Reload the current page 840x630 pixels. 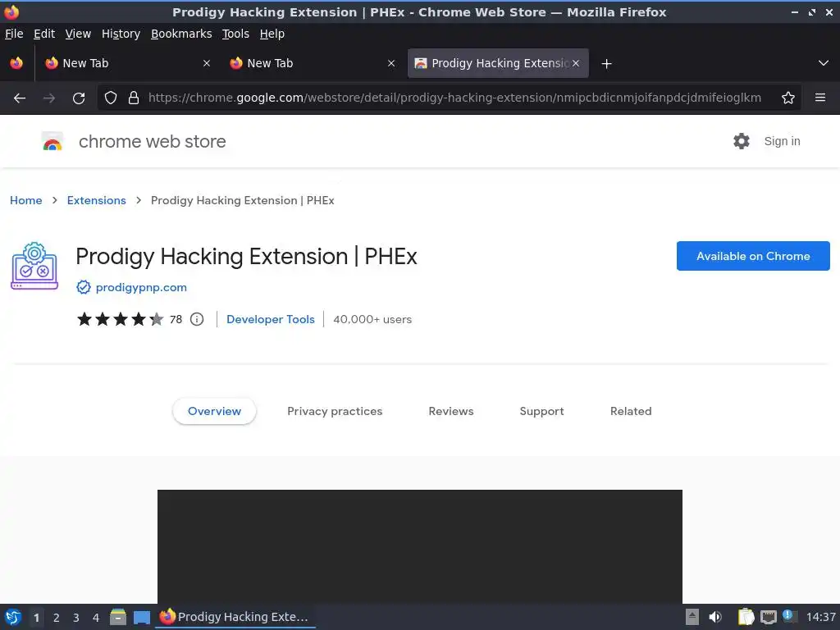79,98
